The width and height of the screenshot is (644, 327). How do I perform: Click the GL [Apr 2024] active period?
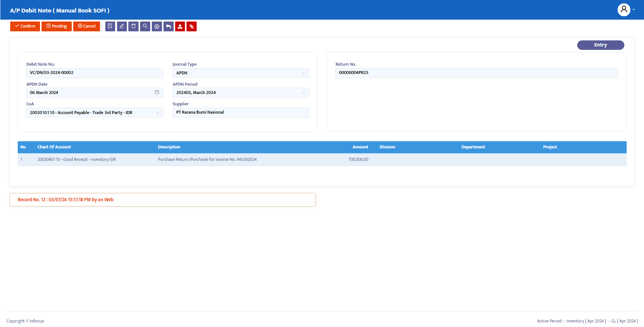click(x=624, y=321)
